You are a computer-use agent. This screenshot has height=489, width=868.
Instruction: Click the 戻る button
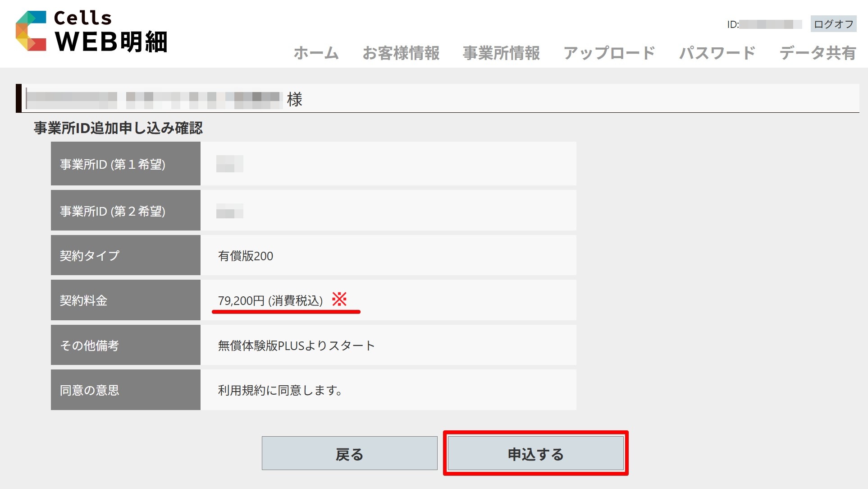tap(349, 453)
